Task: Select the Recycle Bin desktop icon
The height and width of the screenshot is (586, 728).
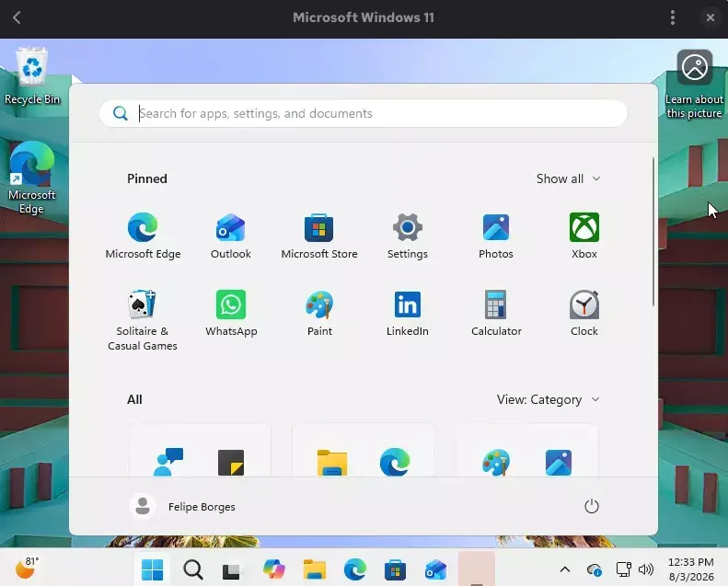Action: (32, 76)
